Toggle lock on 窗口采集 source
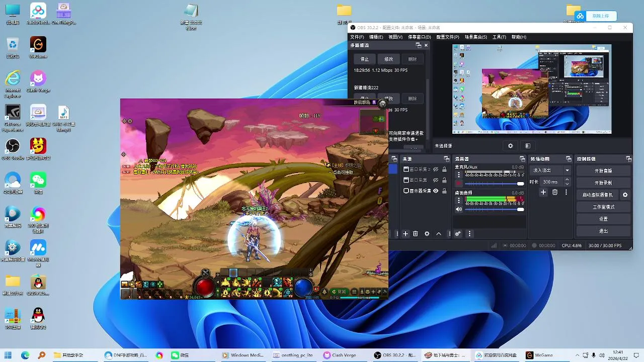644x362 pixels. 444,180
